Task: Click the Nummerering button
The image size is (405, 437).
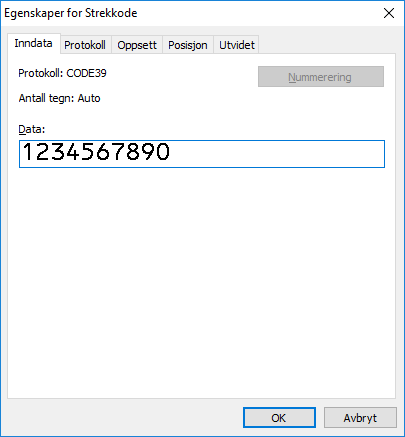Action: click(x=321, y=77)
